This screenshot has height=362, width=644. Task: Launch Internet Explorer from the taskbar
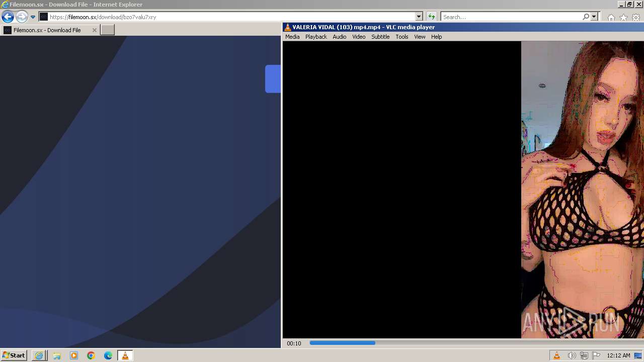click(x=39, y=355)
